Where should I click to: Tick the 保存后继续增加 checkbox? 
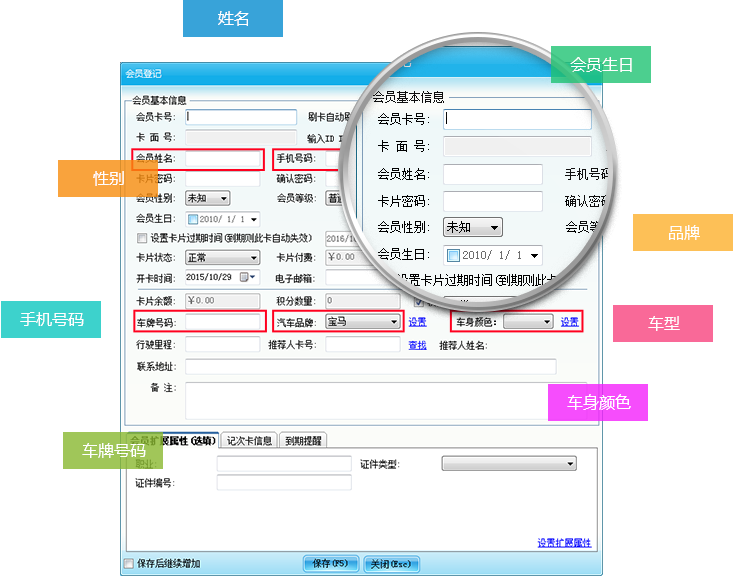[x=128, y=563]
